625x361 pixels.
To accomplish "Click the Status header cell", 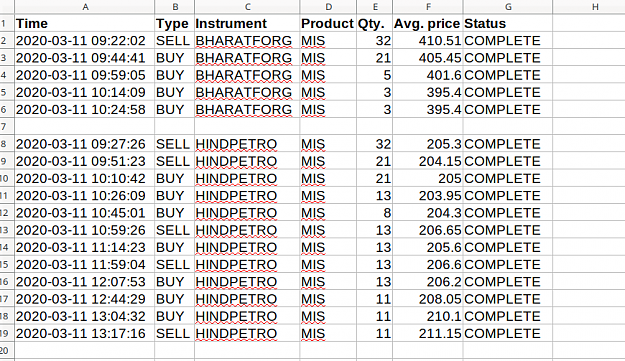I will tap(507, 24).
